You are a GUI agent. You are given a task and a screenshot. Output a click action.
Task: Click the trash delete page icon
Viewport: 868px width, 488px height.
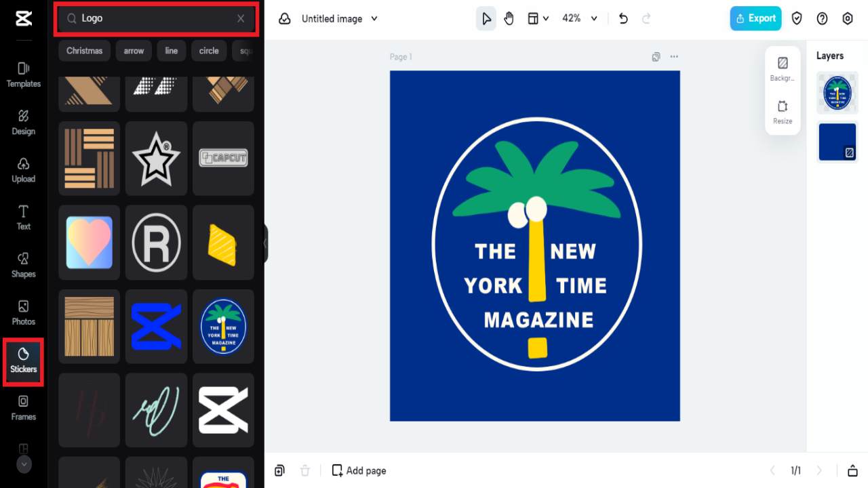[305, 470]
